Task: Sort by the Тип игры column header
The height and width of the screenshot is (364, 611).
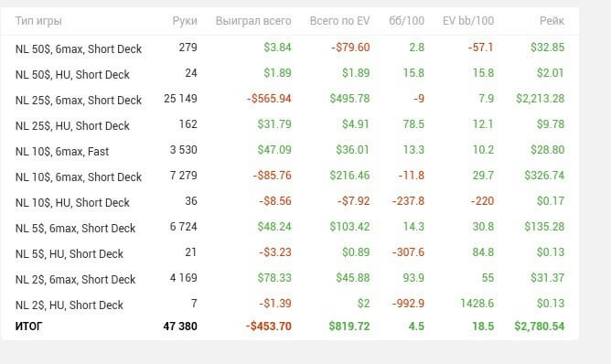Action: (38, 21)
